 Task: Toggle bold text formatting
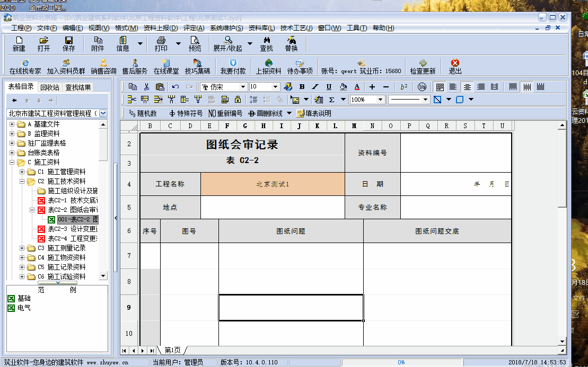click(x=302, y=87)
